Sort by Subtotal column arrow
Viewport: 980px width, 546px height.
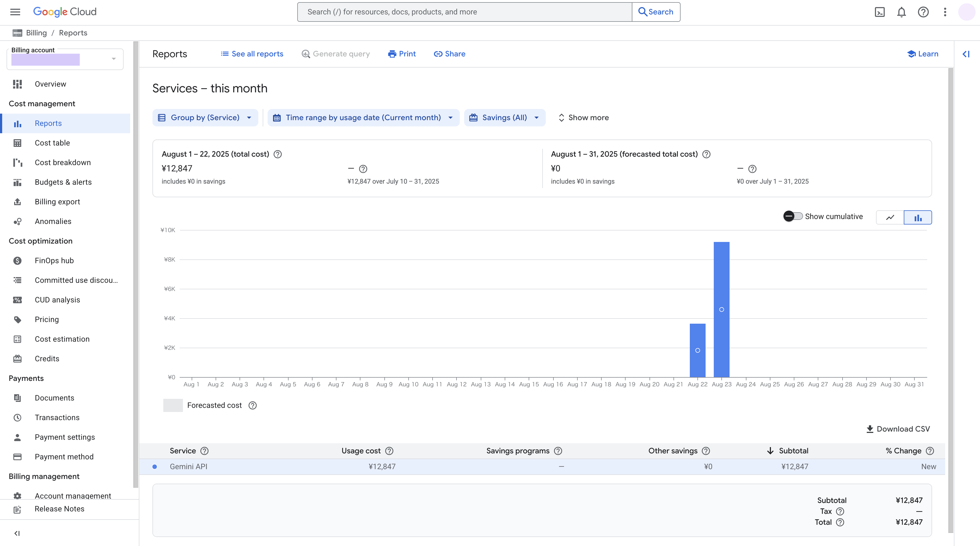pyautogui.click(x=770, y=451)
